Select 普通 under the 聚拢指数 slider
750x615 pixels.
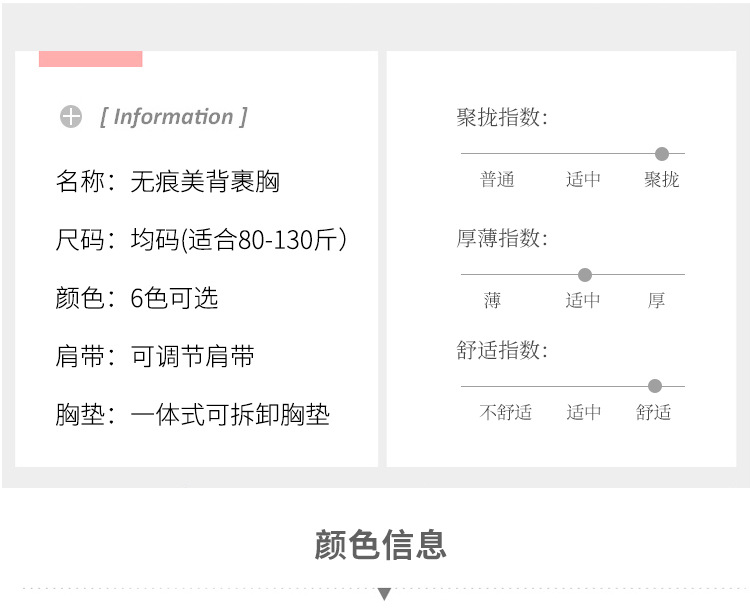pos(497,180)
